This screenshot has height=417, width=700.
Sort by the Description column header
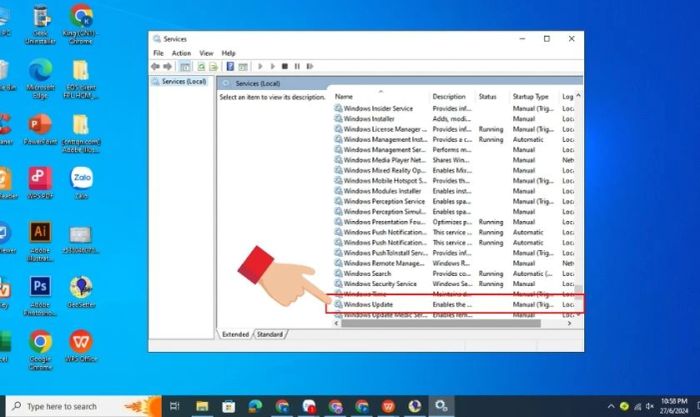(x=449, y=96)
